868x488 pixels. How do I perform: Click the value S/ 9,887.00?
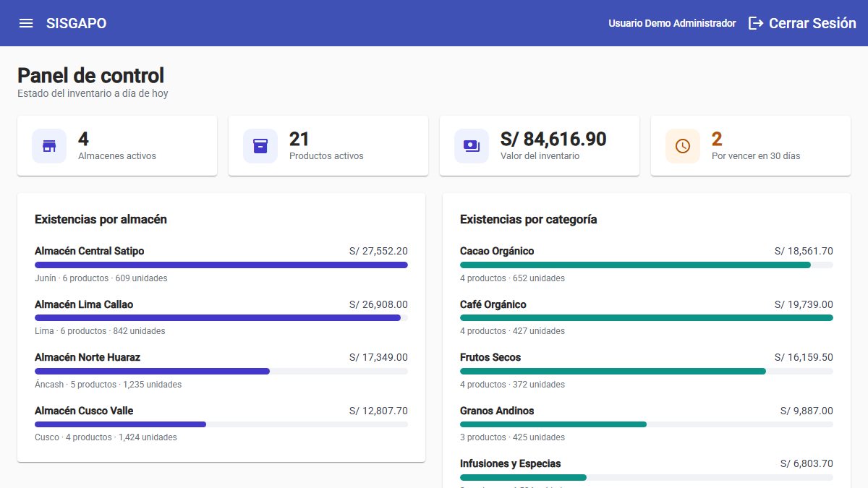coord(807,411)
